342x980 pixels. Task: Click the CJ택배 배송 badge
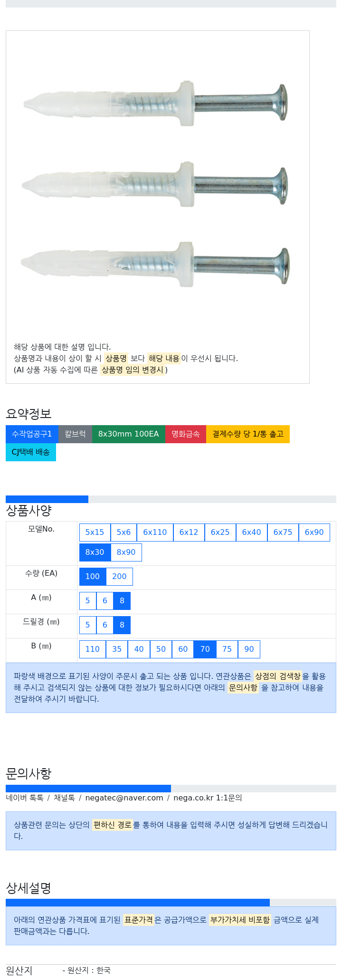click(31, 452)
